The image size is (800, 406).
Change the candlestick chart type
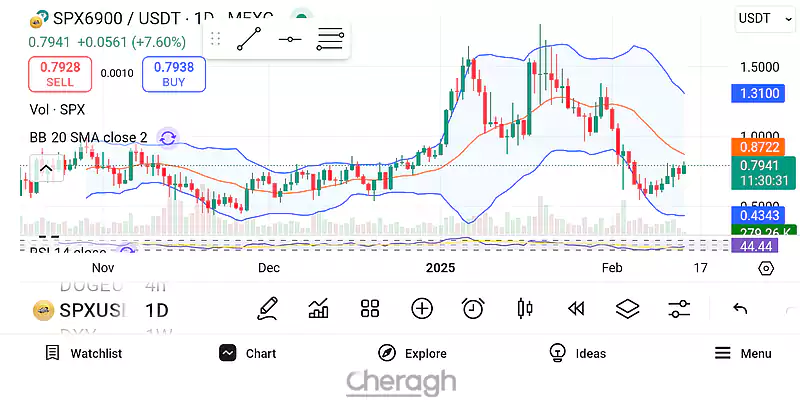[x=525, y=309]
